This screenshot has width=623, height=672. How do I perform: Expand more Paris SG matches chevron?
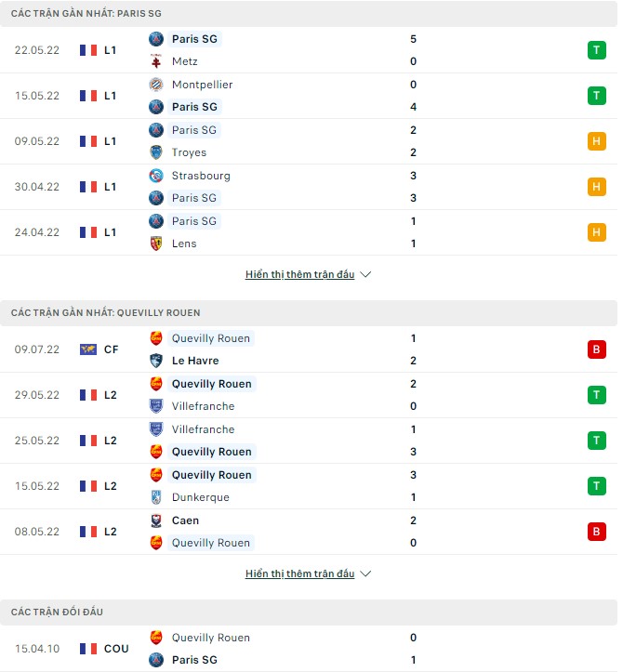point(365,275)
